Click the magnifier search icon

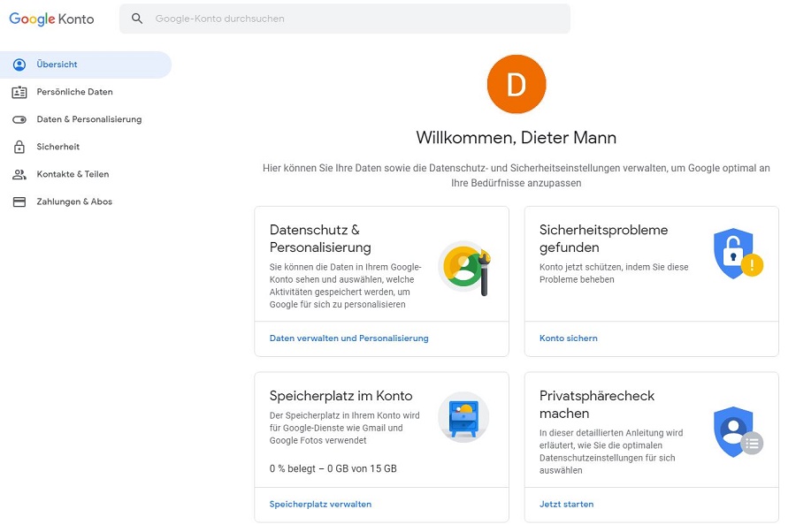click(x=137, y=19)
